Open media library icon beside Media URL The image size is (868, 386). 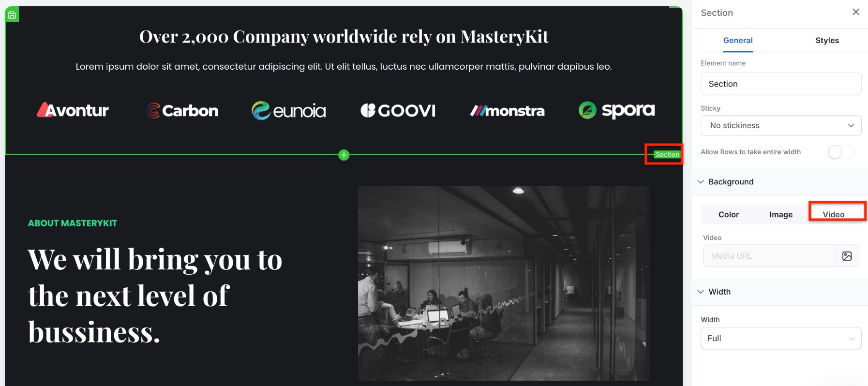click(x=847, y=256)
